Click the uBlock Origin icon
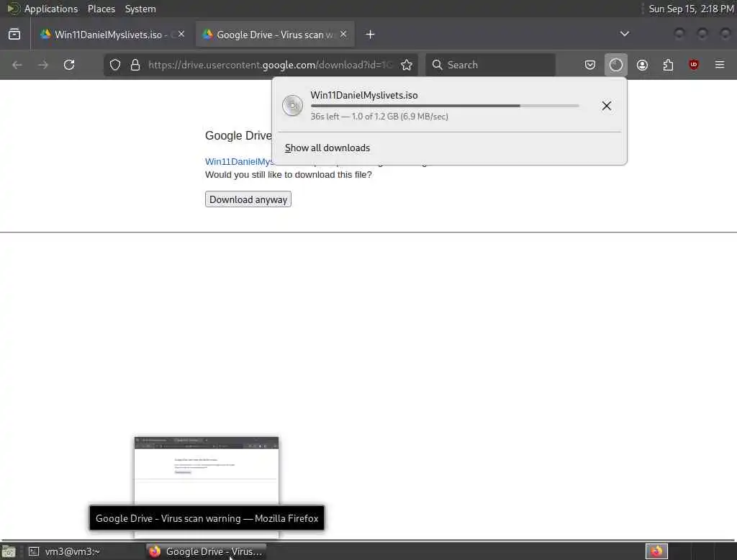Screen dimensions: 737x560 coord(694,65)
